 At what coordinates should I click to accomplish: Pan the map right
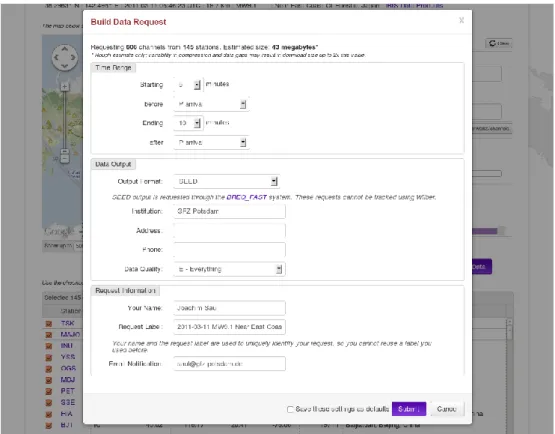(73, 57)
